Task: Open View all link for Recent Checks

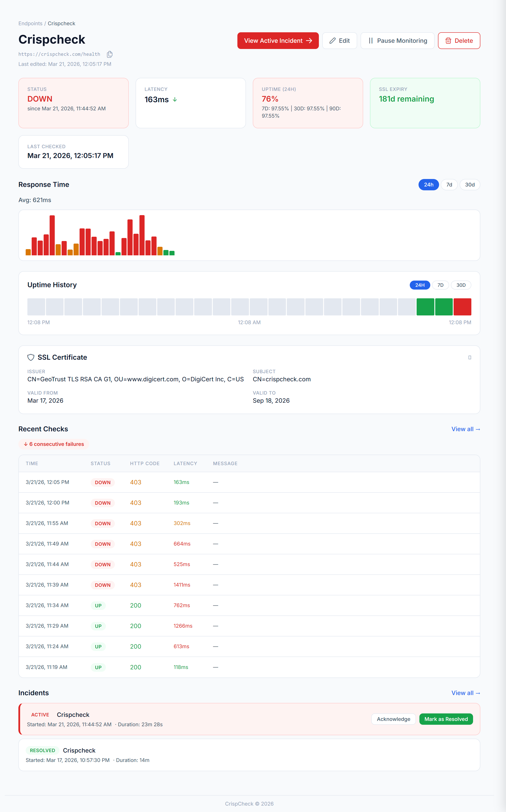Action: pyautogui.click(x=466, y=429)
